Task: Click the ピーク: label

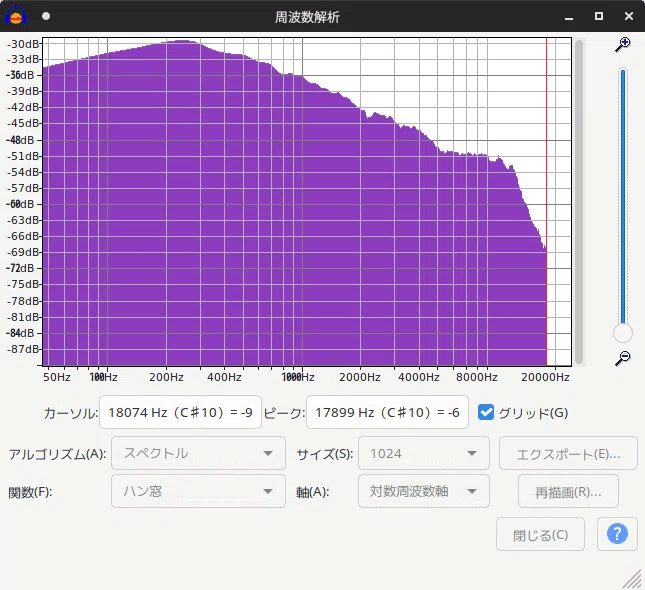Action: point(284,413)
